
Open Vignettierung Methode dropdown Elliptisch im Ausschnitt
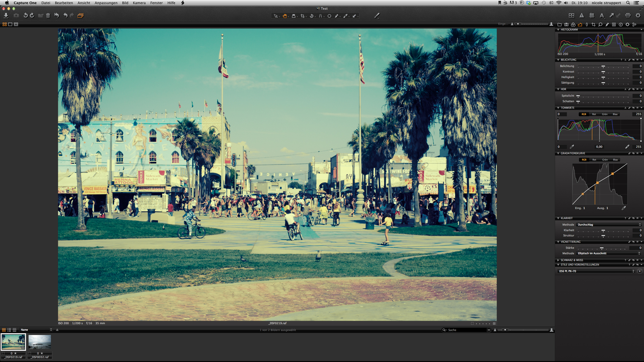click(609, 253)
